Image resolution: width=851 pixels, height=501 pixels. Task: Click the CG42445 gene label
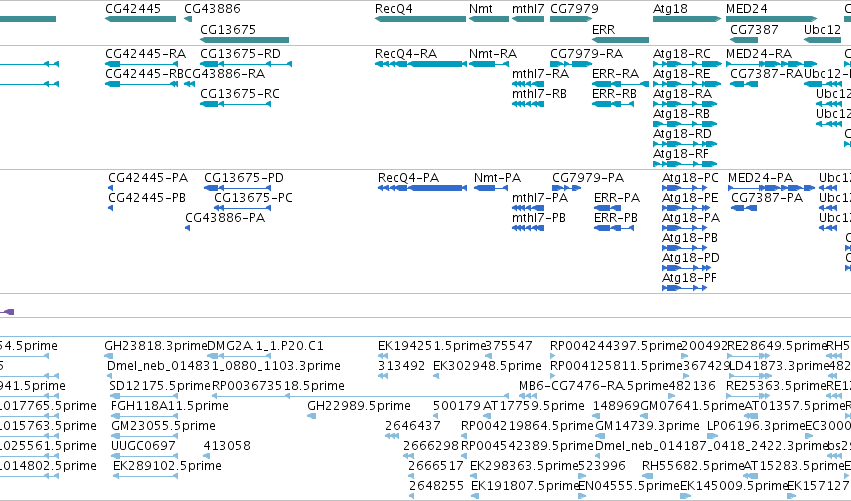[x=133, y=9]
